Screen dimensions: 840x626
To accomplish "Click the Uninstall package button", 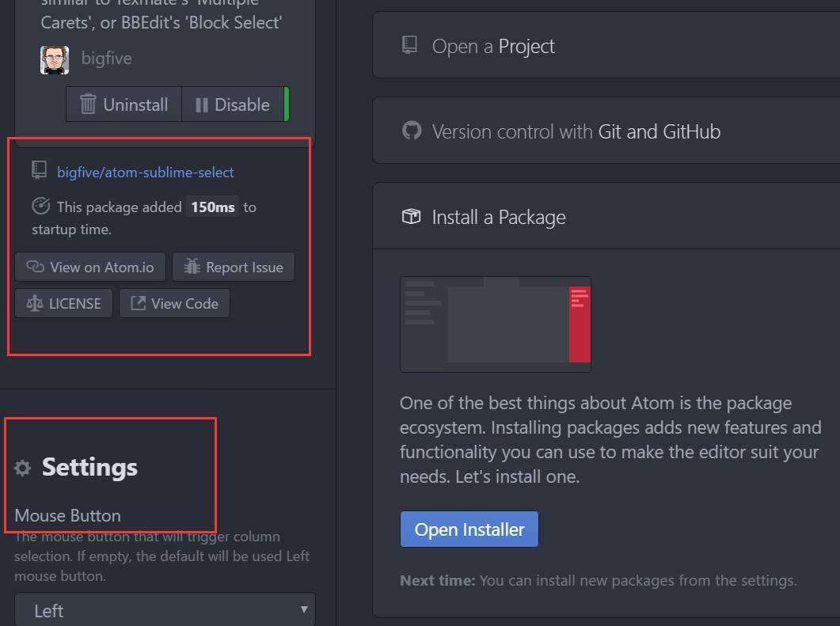I will click(x=124, y=104).
